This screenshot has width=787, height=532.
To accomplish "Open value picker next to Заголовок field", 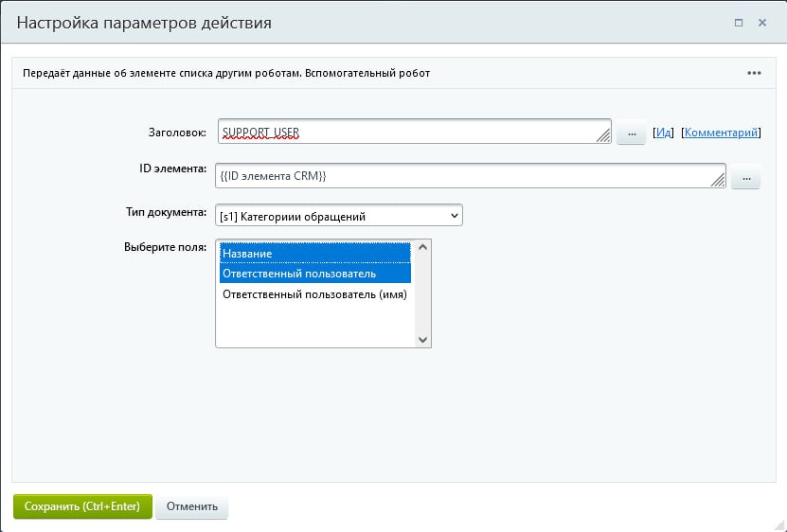I will click(631, 133).
